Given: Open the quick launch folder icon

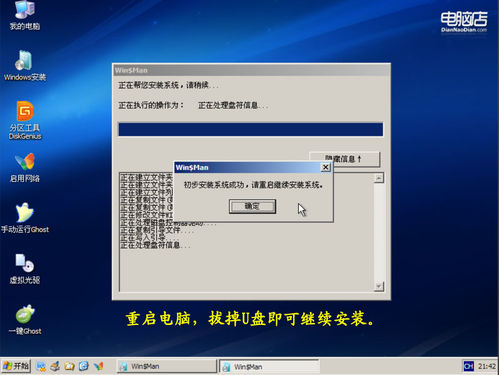Looking at the screenshot, I should [x=69, y=366].
